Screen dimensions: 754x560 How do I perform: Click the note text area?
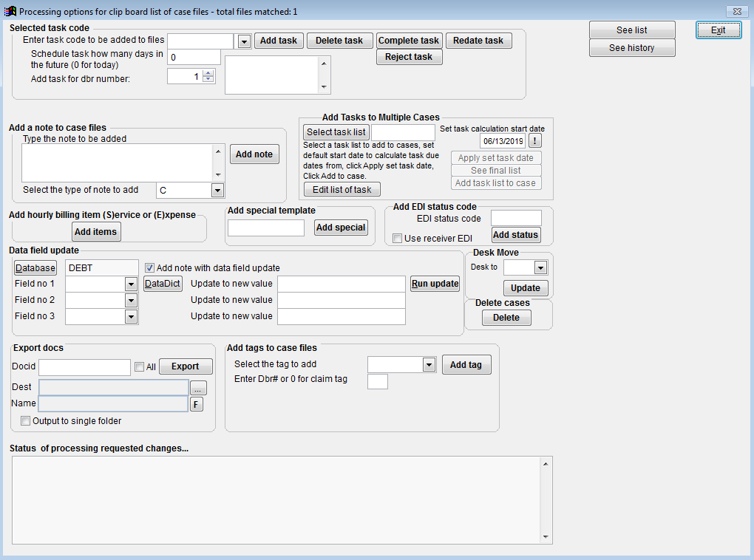118,163
